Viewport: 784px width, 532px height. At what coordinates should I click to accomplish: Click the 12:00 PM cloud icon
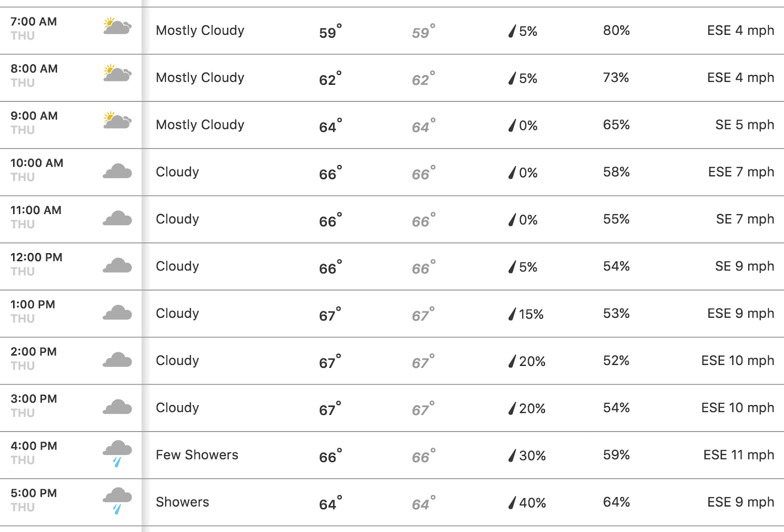click(118, 265)
